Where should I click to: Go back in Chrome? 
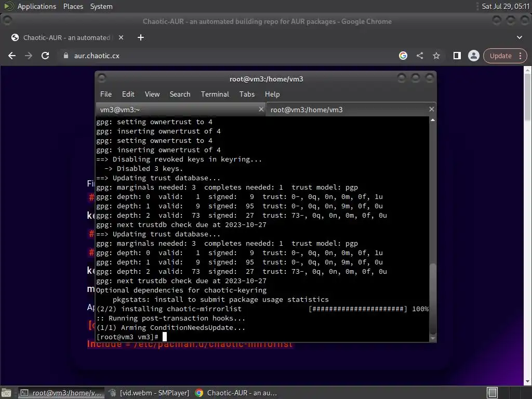click(12, 56)
